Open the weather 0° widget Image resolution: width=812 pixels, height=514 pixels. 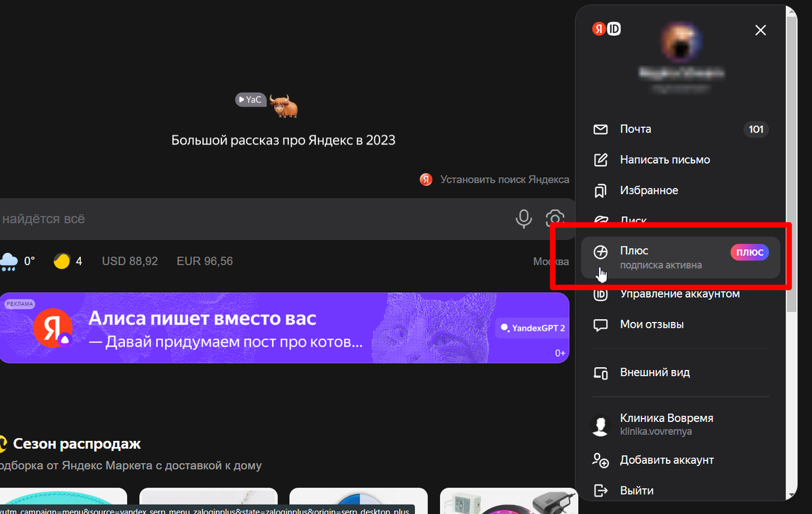point(18,261)
